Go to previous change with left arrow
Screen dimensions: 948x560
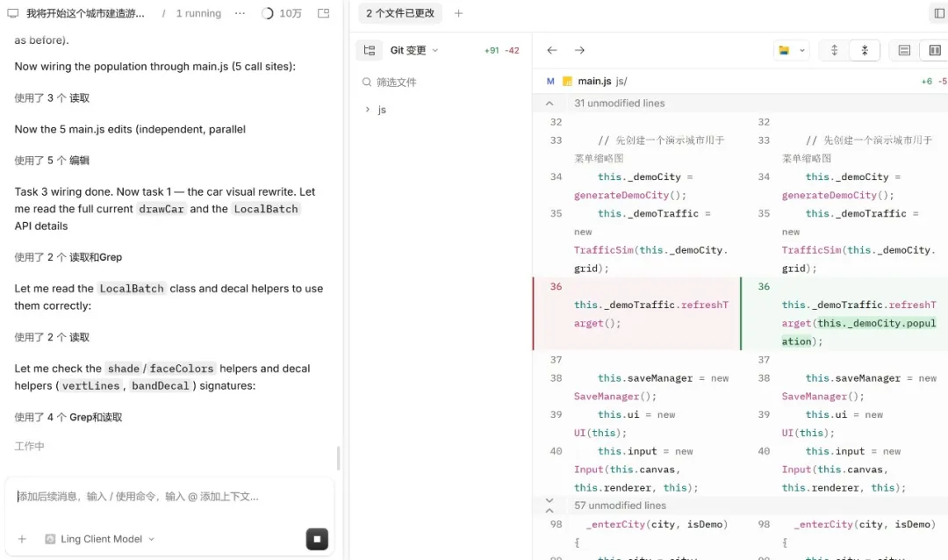point(551,50)
